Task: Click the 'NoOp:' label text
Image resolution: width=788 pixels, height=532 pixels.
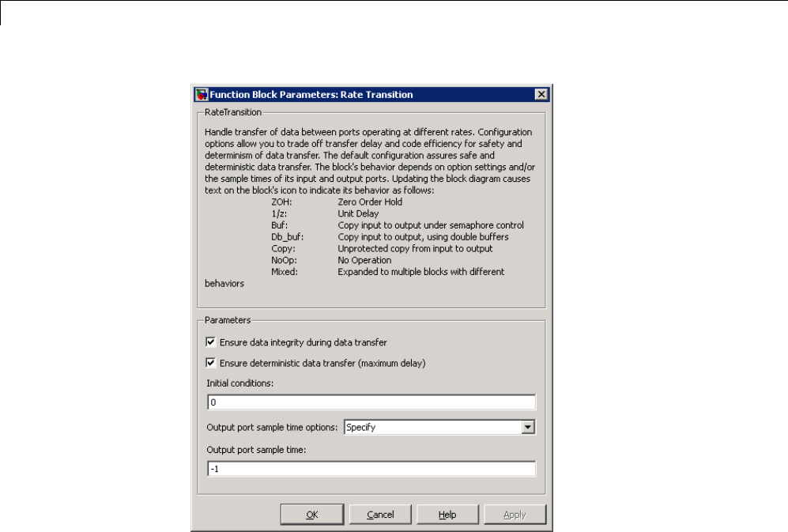Action: [x=284, y=260]
